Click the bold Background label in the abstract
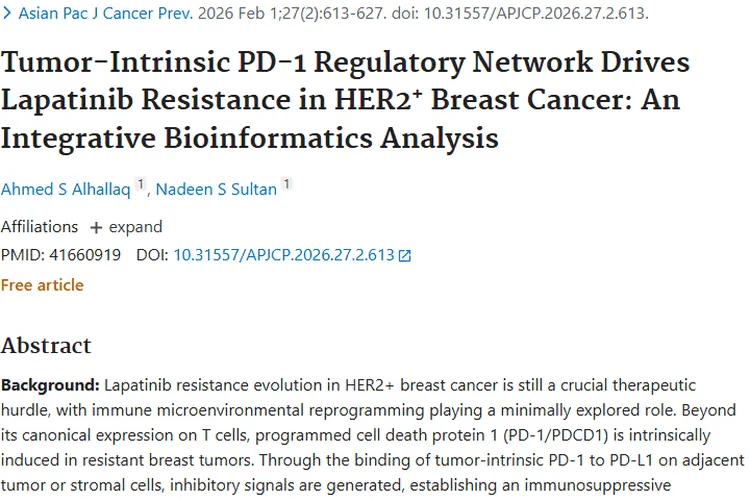750x500 pixels. tap(50, 385)
